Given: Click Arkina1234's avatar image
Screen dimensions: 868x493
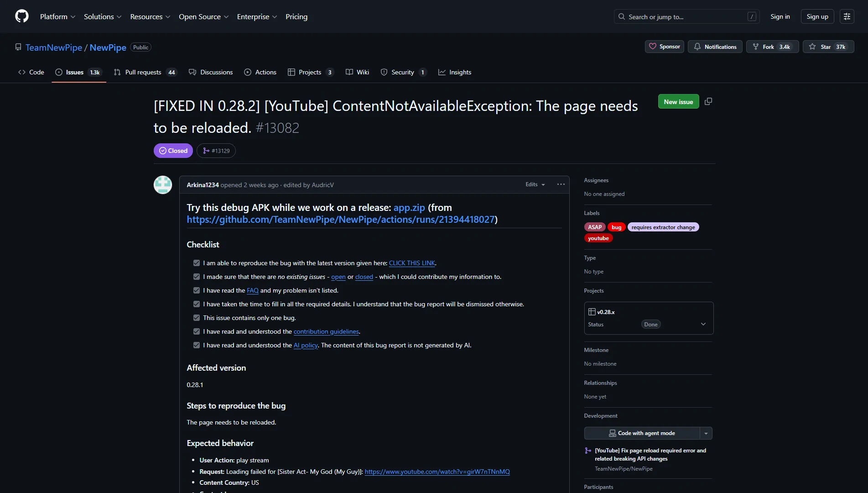Looking at the screenshot, I should tap(163, 185).
